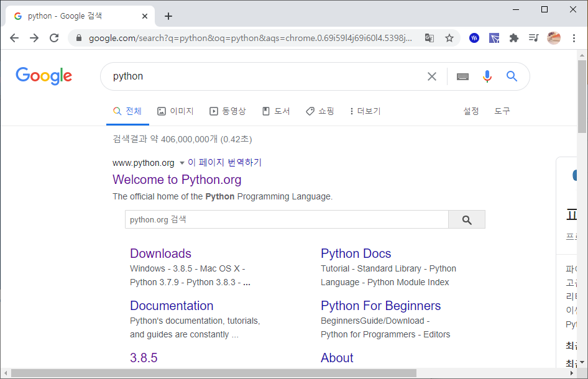Click the address bar URL

[x=250, y=38]
